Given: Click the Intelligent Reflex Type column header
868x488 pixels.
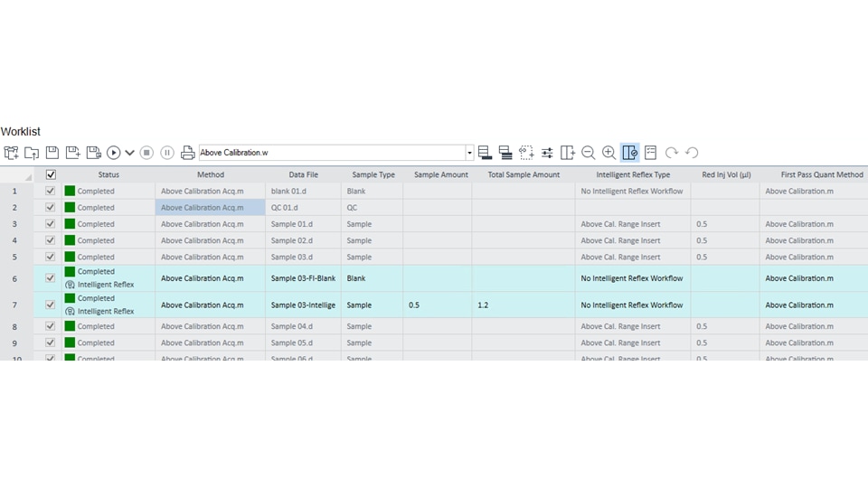Looking at the screenshot, I should tap(633, 174).
